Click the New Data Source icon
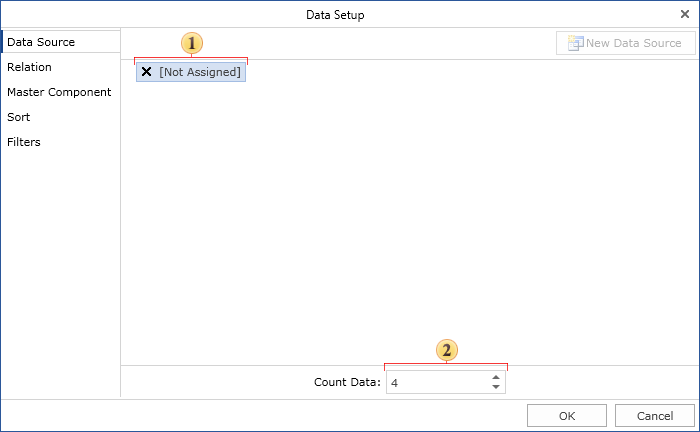The image size is (700, 432). click(x=575, y=43)
